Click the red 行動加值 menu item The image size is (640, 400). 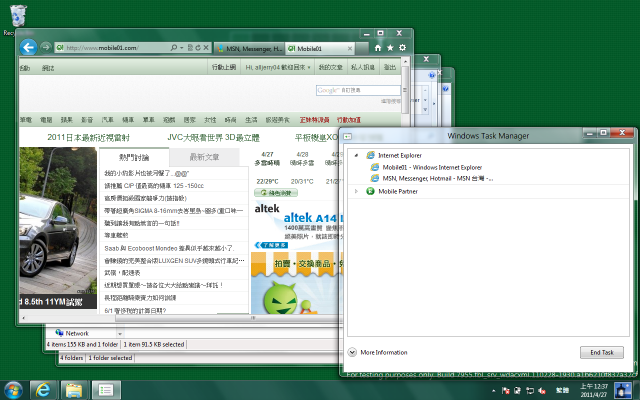pos(349,120)
